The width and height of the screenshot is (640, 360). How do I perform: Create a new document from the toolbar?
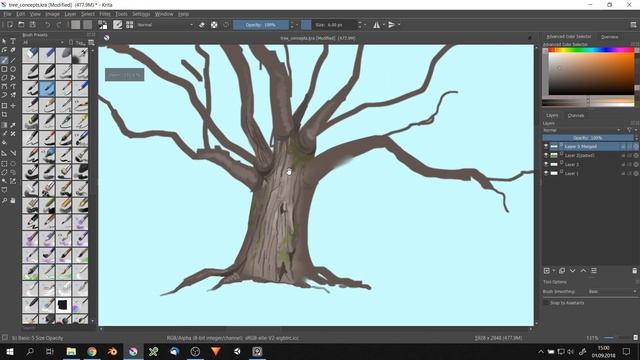coord(10,25)
